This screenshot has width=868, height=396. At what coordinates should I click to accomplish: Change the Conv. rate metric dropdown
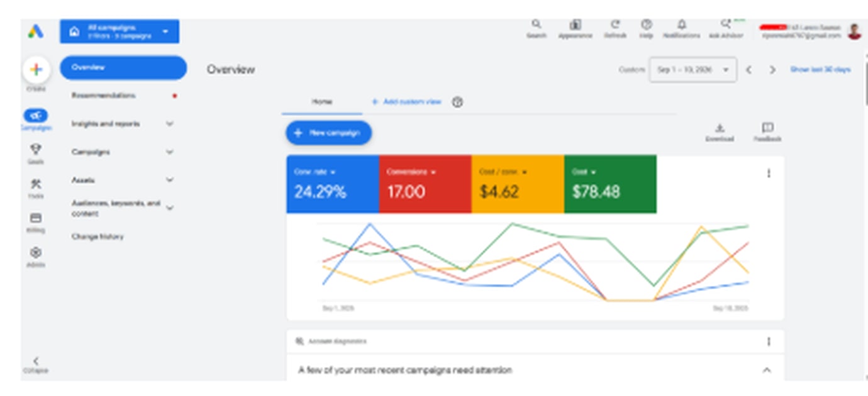[x=314, y=172]
